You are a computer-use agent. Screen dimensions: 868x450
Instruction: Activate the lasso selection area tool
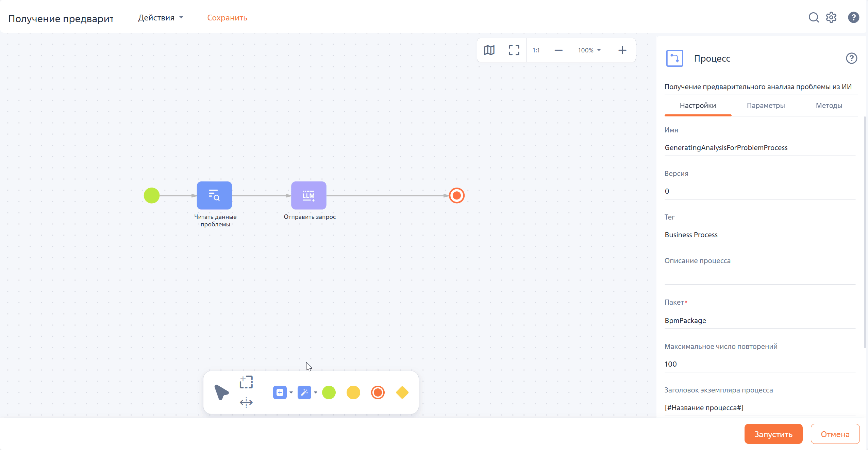point(246,382)
